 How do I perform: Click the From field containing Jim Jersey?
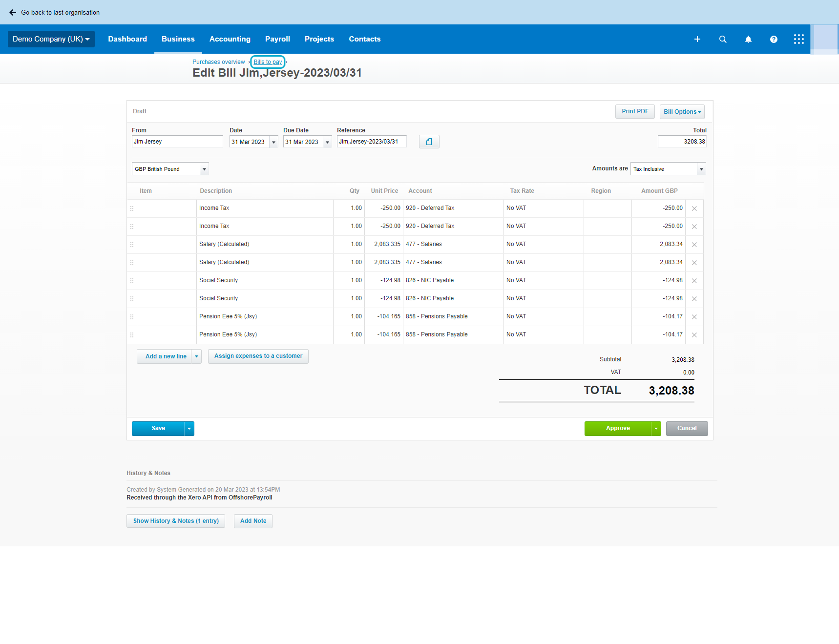(x=177, y=142)
